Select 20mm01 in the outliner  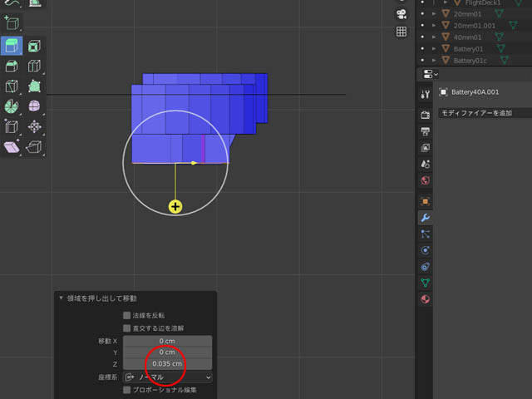coord(467,14)
